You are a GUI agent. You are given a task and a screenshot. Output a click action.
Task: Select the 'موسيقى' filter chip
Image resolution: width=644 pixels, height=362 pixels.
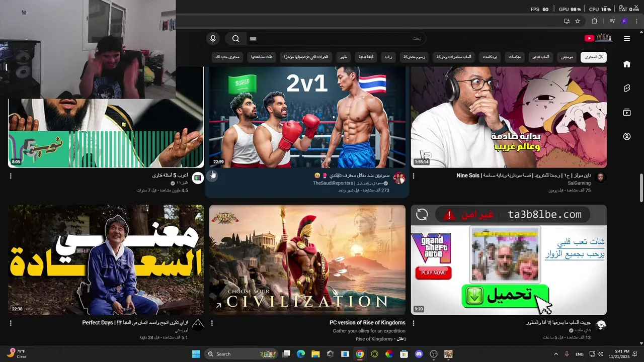pos(567,57)
